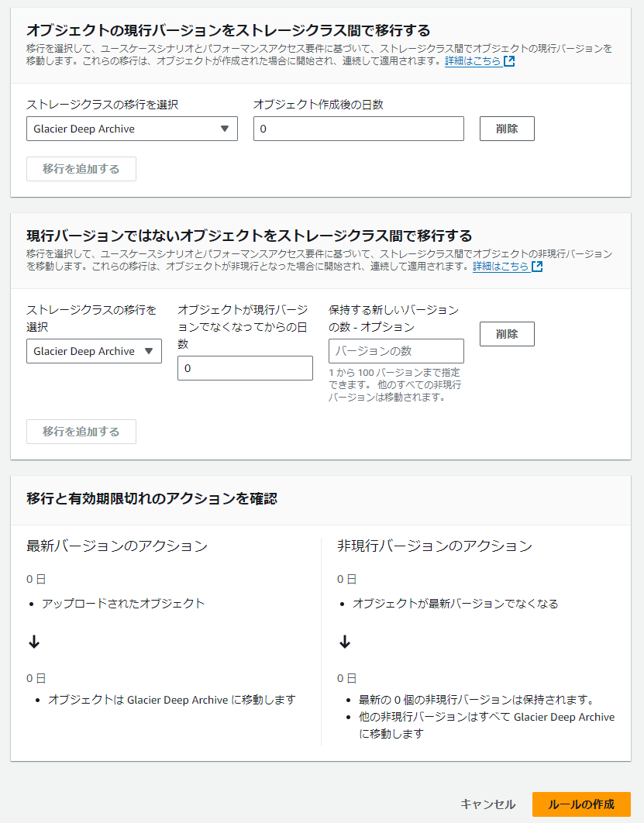Click heading 現行バージョンではないオブジェクトをストレージクラス間で移行する

pyautogui.click(x=250, y=235)
